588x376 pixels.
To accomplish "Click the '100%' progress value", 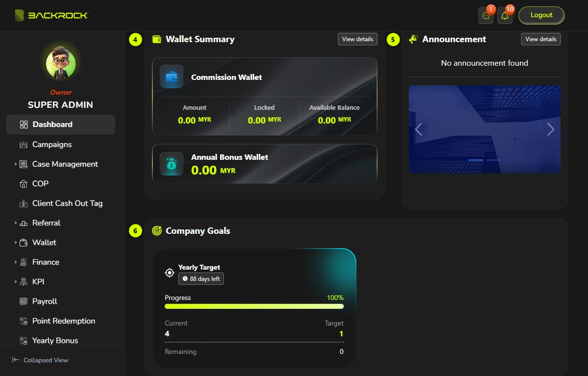I will (x=335, y=298).
